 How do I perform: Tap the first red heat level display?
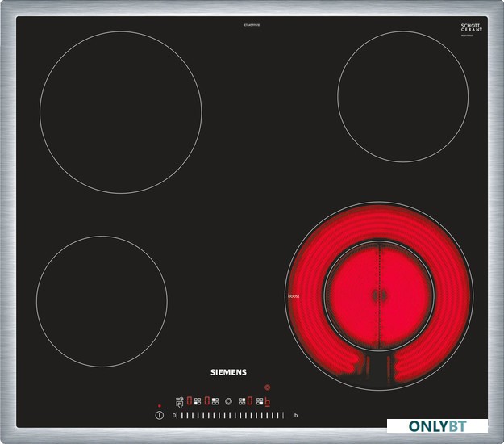(x=190, y=400)
